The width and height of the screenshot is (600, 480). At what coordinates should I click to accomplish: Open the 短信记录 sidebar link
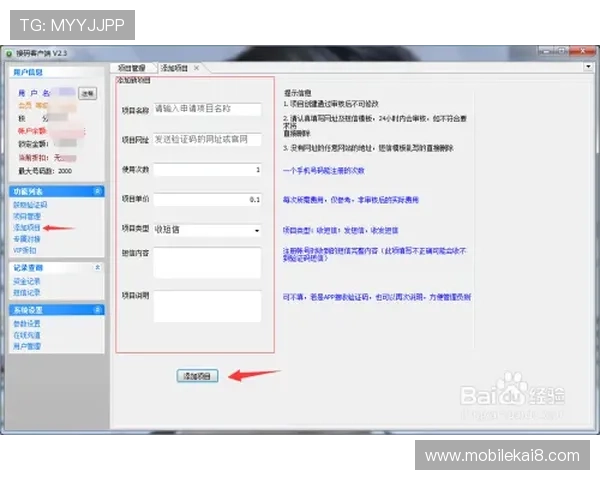click(27, 293)
